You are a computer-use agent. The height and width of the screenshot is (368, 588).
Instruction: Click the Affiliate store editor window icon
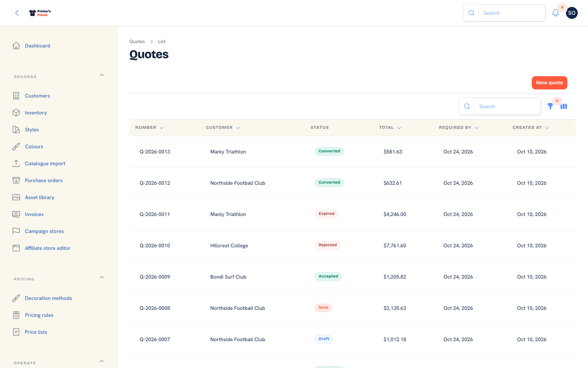point(16,248)
